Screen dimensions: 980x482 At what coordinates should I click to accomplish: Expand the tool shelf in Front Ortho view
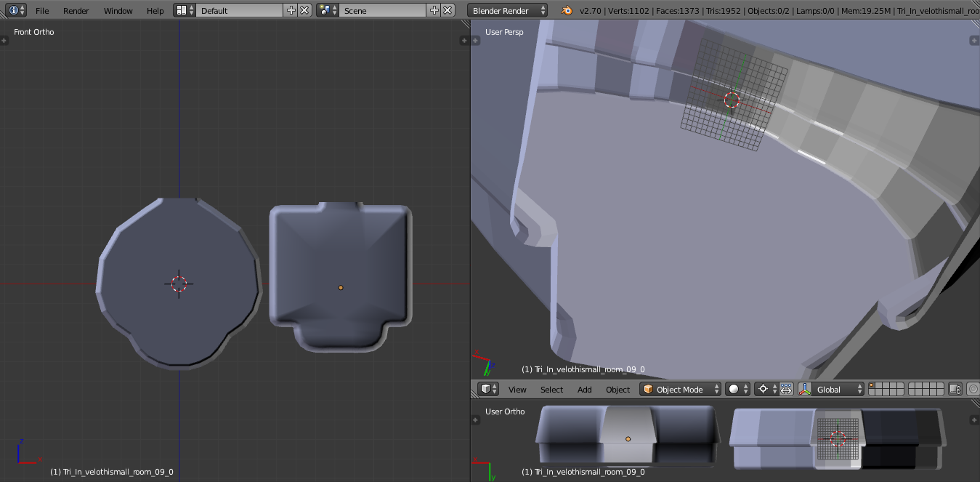pyautogui.click(x=5, y=41)
